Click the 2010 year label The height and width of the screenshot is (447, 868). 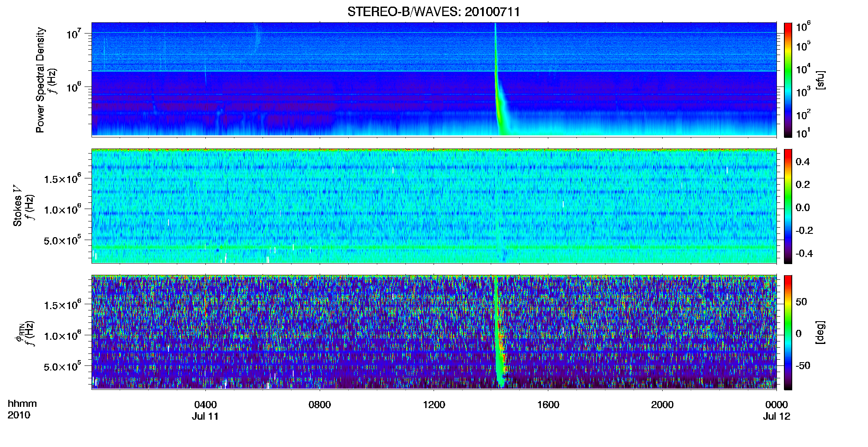[19, 415]
